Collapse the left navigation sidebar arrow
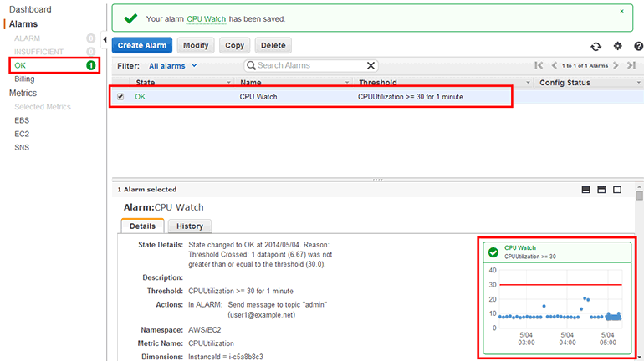This screenshot has width=644, height=361. [x=105, y=40]
